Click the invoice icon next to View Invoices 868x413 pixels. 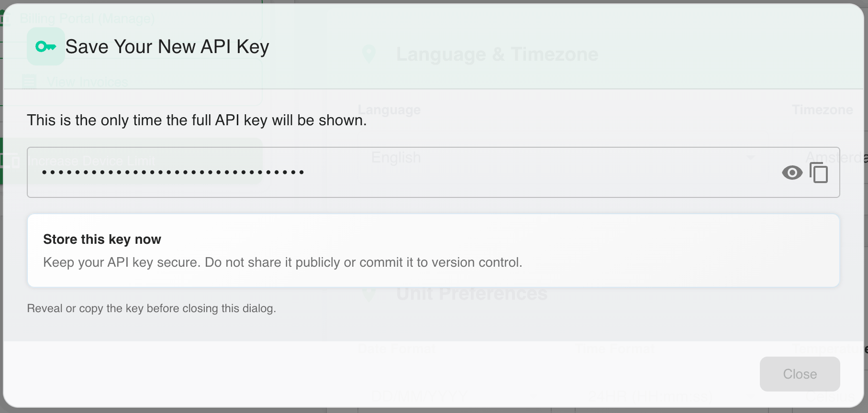point(30,82)
